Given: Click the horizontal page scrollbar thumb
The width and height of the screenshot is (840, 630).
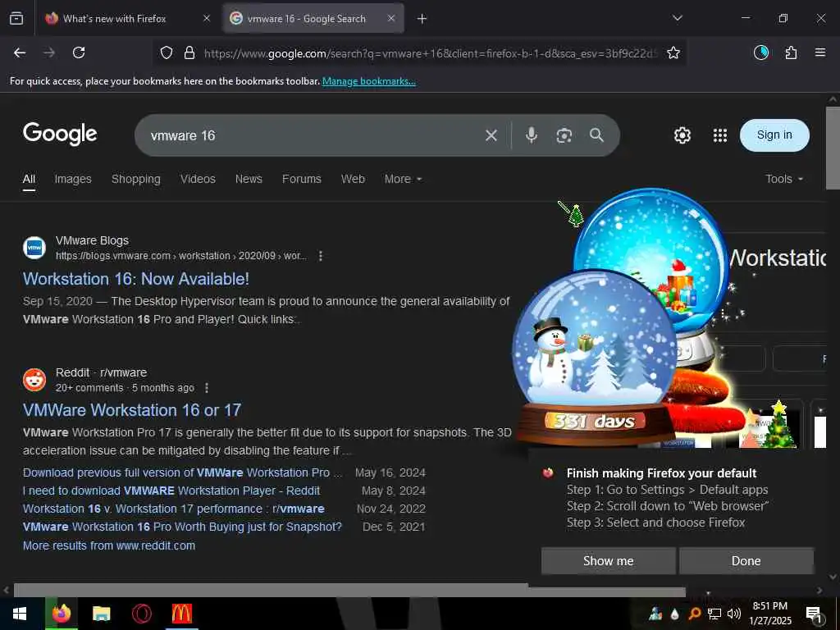Looking at the screenshot, I should pyautogui.click(x=349, y=591).
